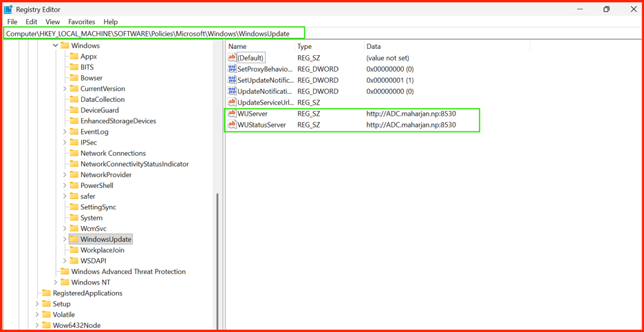
Task: Expand the CurrentVersion key
Action: [65, 89]
